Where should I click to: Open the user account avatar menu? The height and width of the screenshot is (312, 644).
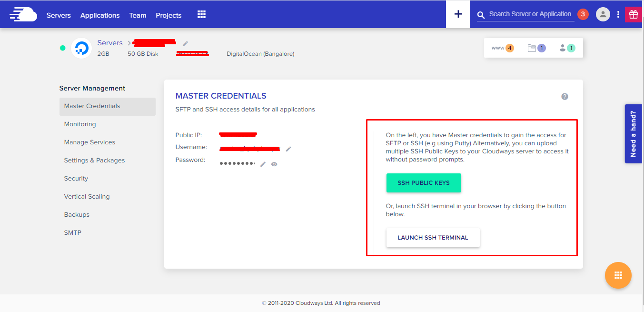coord(603,14)
